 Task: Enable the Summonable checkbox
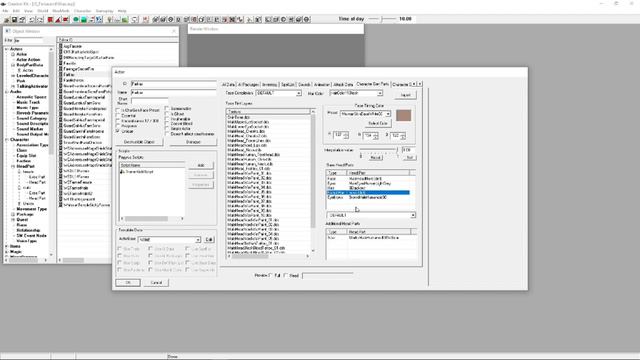click(x=167, y=109)
